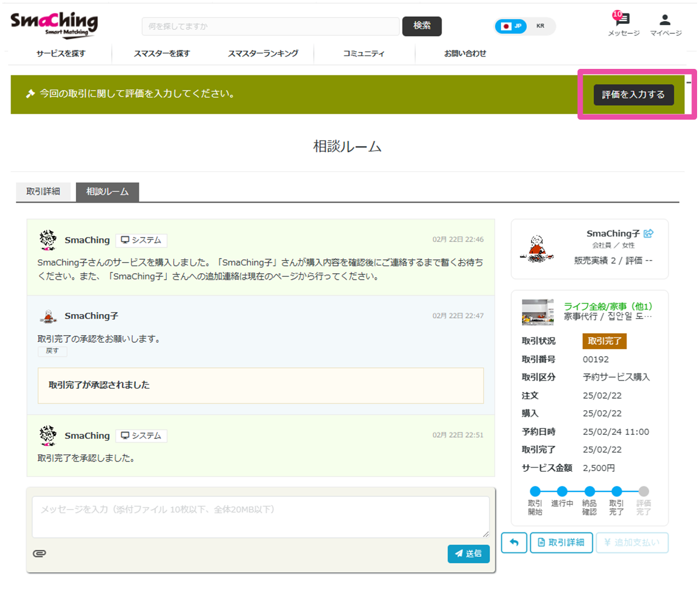Switch language to KR
Viewport: 700px width, 596px height.
540,26
